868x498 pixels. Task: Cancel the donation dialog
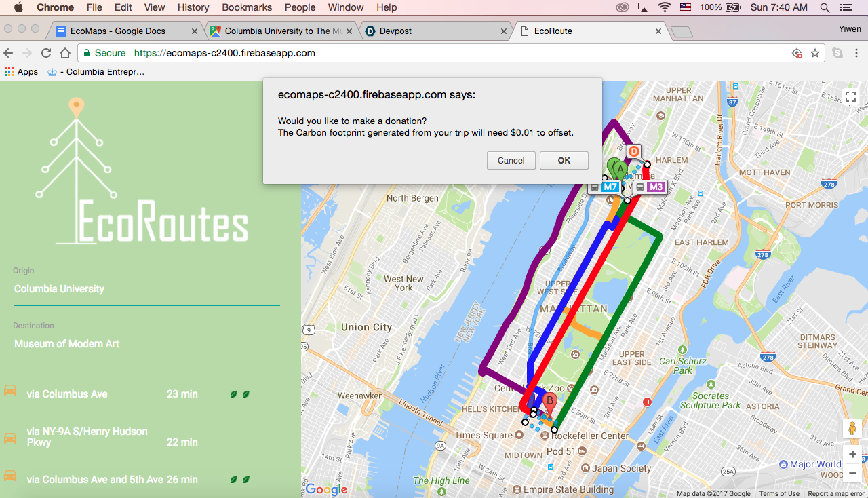coord(511,161)
